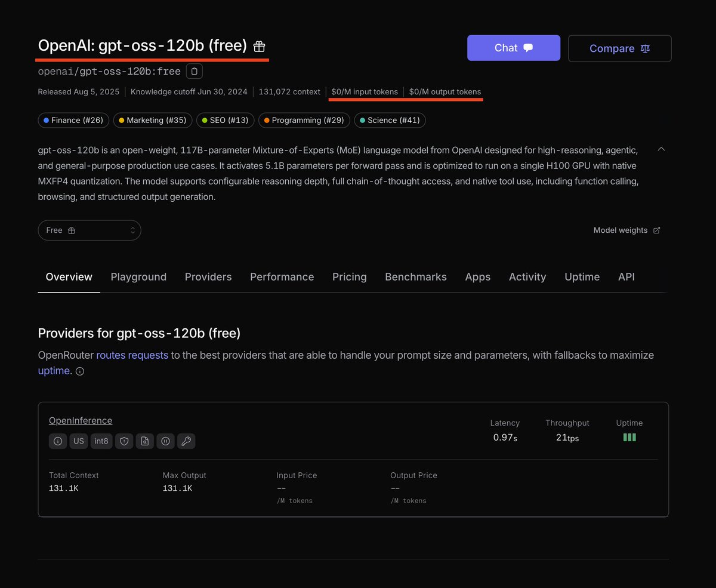Click the Max Output 131.1K value
The image size is (716, 588).
coord(178,489)
